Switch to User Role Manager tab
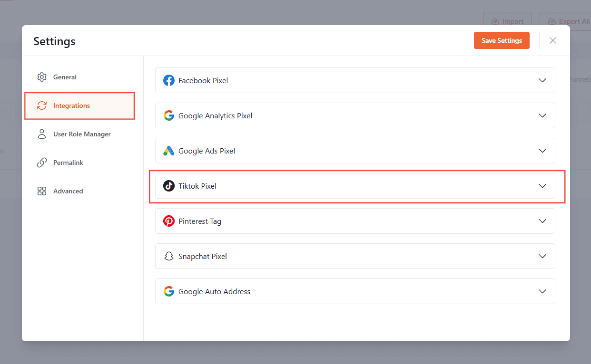Viewport: 591px width, 364px height. tap(82, 134)
